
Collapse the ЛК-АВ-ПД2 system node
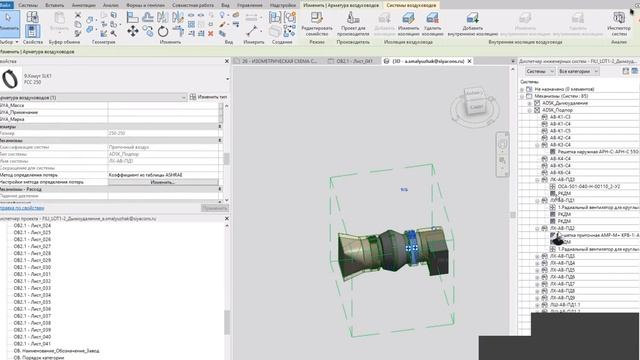(538, 229)
